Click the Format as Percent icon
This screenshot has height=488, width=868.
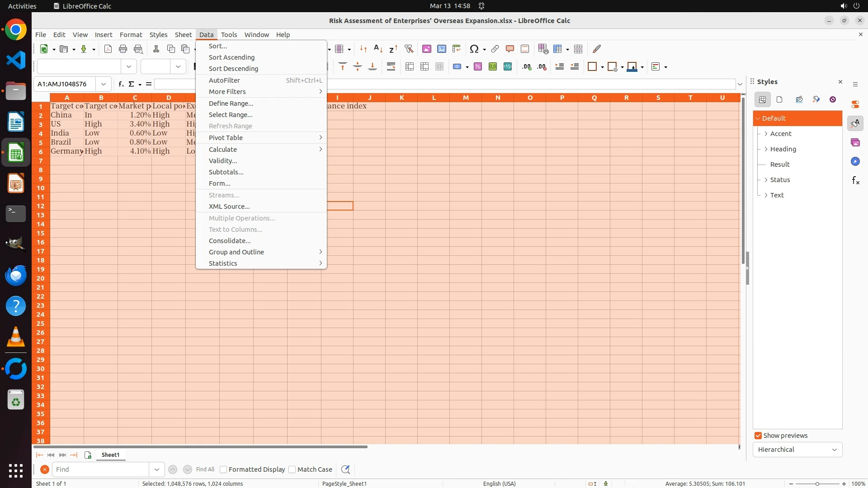478,67
